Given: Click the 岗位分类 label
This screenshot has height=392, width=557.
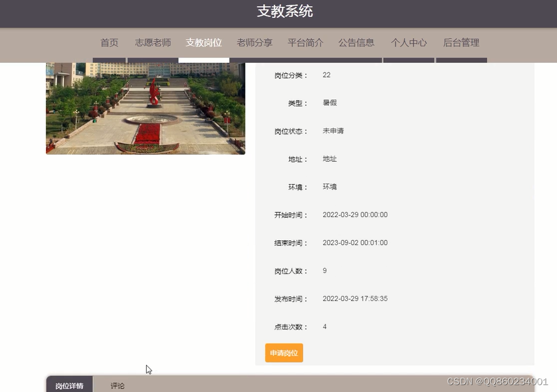Looking at the screenshot, I should 291,75.
